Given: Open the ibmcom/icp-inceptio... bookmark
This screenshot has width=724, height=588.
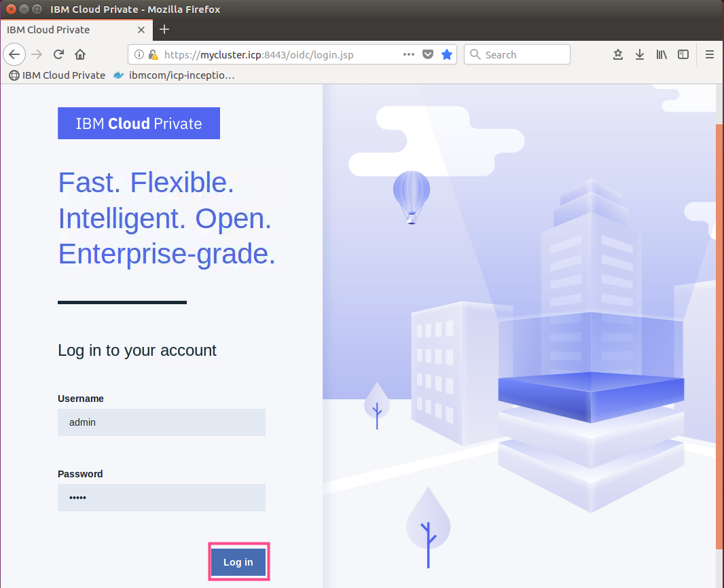Looking at the screenshot, I should [x=174, y=75].
